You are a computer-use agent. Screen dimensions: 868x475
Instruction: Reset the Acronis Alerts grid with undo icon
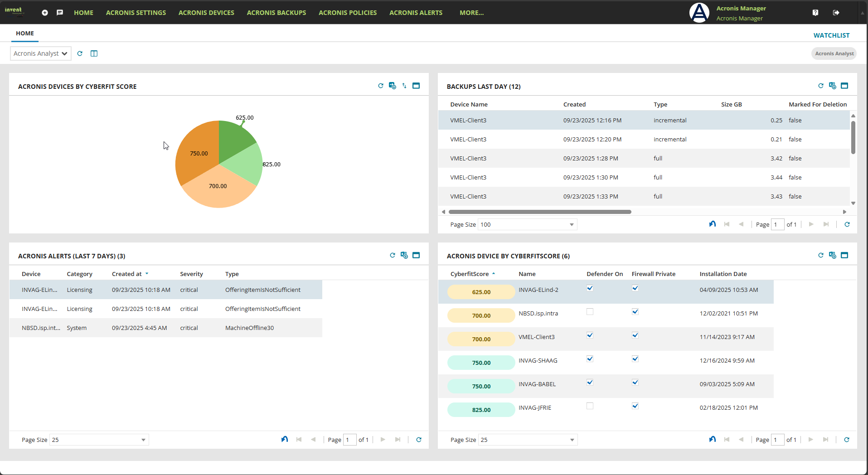(x=285, y=439)
